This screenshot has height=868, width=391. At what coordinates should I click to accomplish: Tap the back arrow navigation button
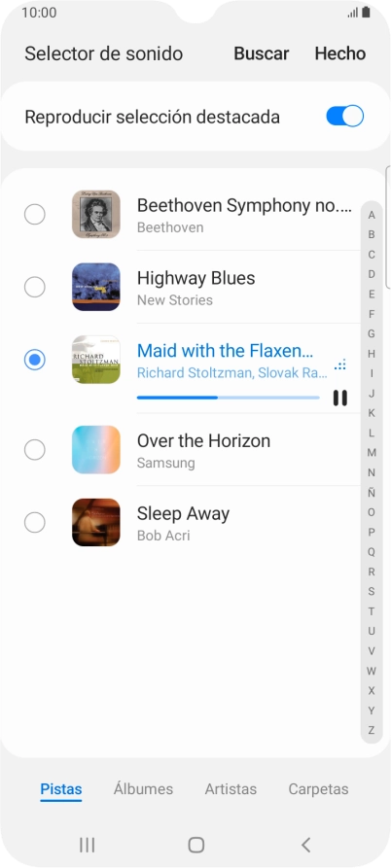pos(305,845)
